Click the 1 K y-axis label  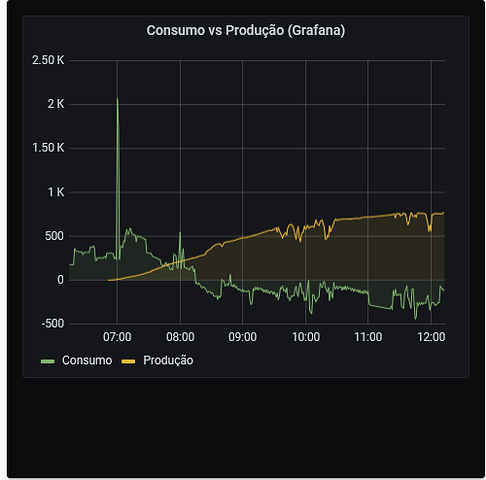tap(56, 192)
